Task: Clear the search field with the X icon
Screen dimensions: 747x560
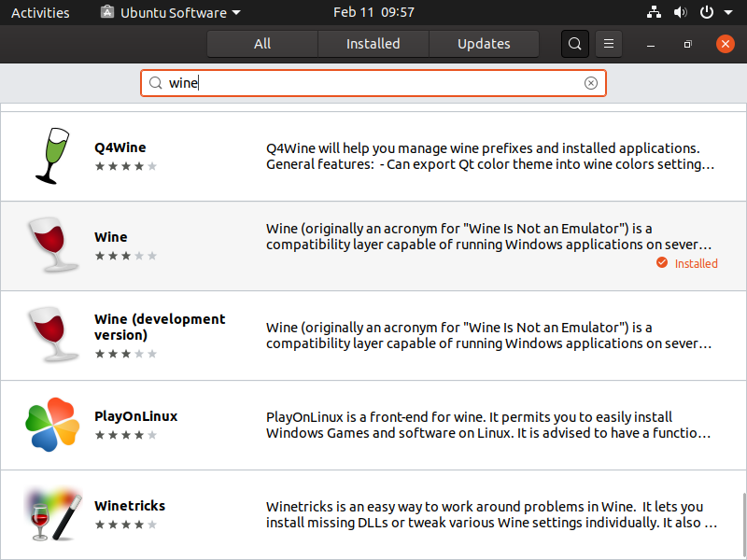Action: coord(591,83)
